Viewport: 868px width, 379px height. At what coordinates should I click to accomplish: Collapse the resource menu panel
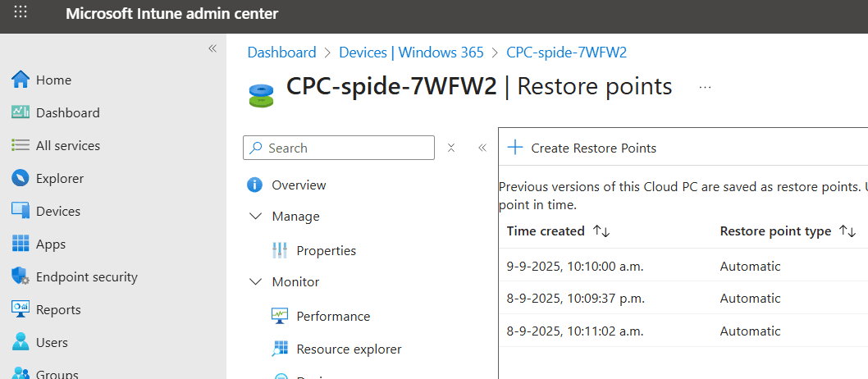(x=482, y=148)
